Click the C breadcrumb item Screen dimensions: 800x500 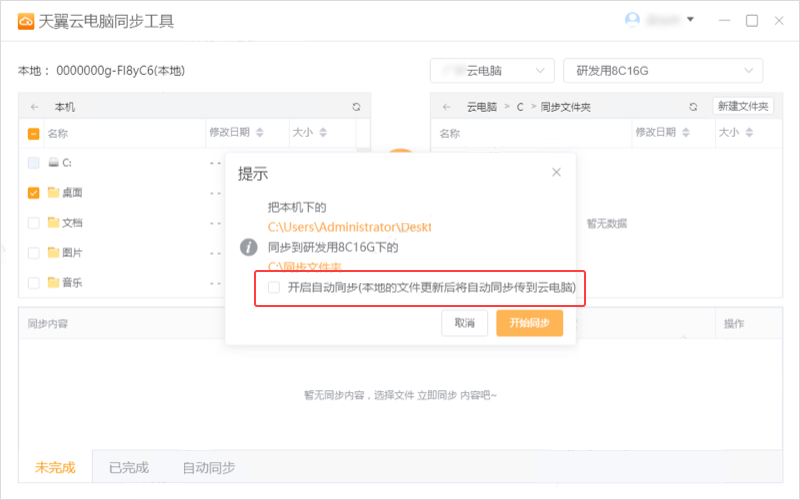click(x=520, y=107)
